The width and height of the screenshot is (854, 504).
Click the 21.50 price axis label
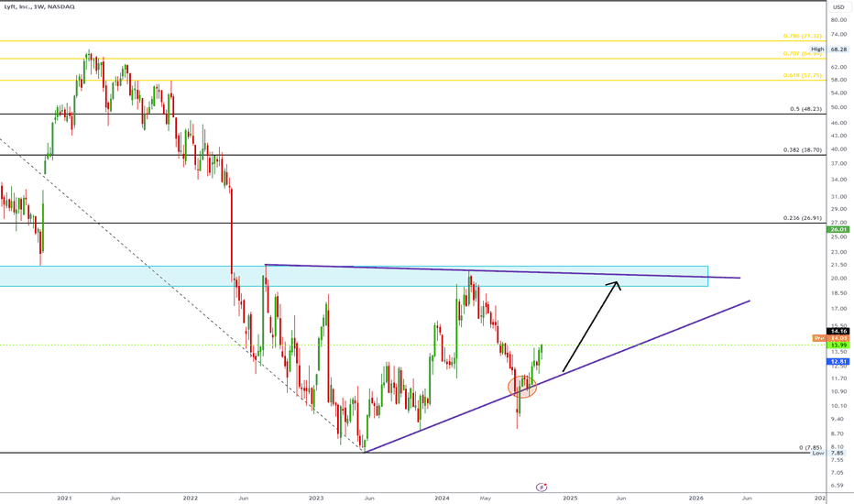coord(838,265)
